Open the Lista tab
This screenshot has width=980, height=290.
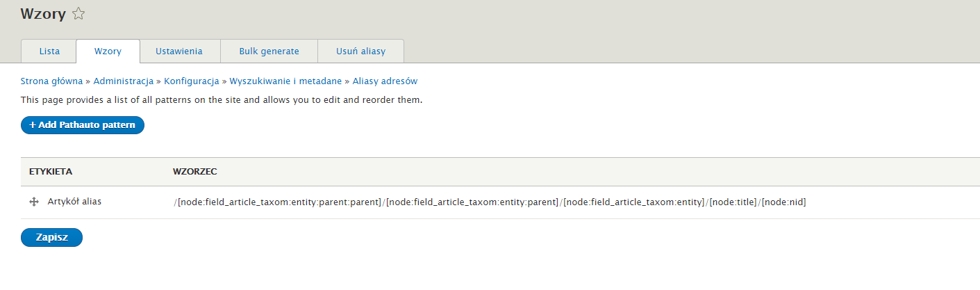pos(49,51)
